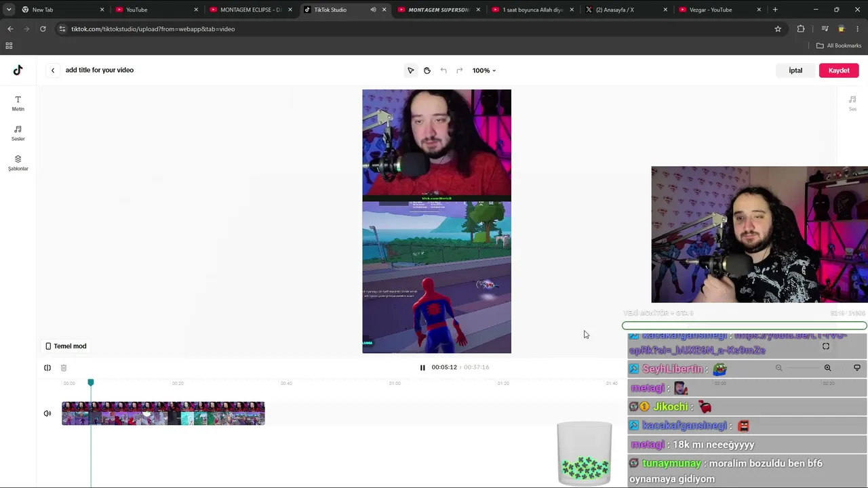The width and height of the screenshot is (868, 488).
Task: Open the browser extensions menu
Action: tap(801, 29)
